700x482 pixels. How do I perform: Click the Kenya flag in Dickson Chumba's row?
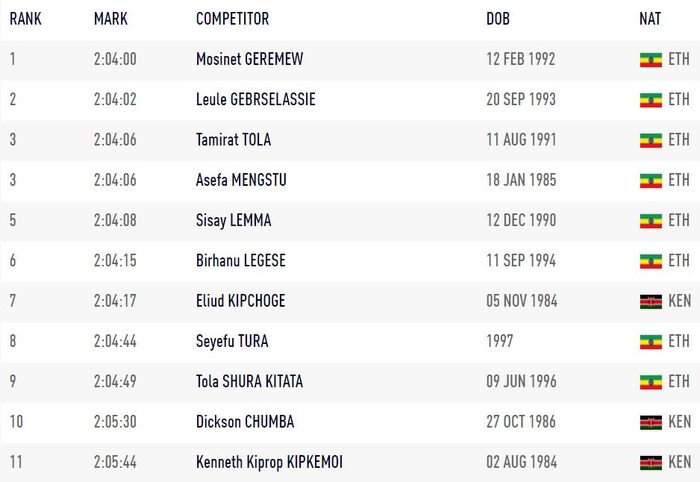pyautogui.click(x=651, y=422)
